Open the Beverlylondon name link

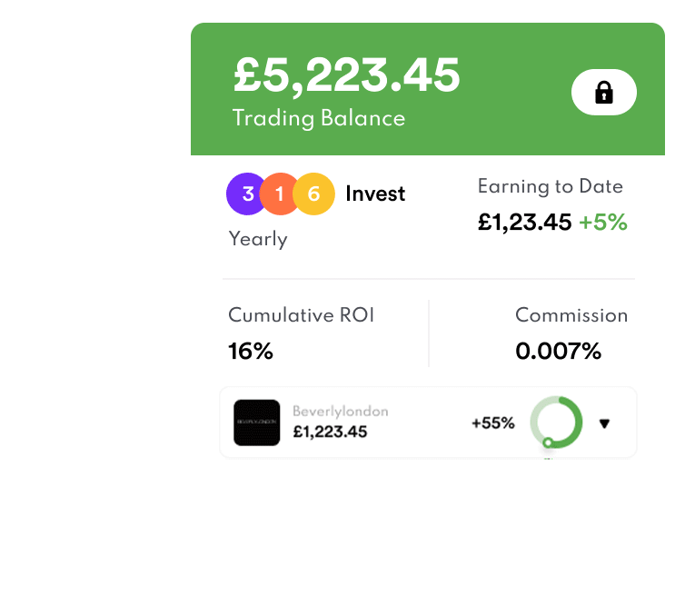(340, 412)
